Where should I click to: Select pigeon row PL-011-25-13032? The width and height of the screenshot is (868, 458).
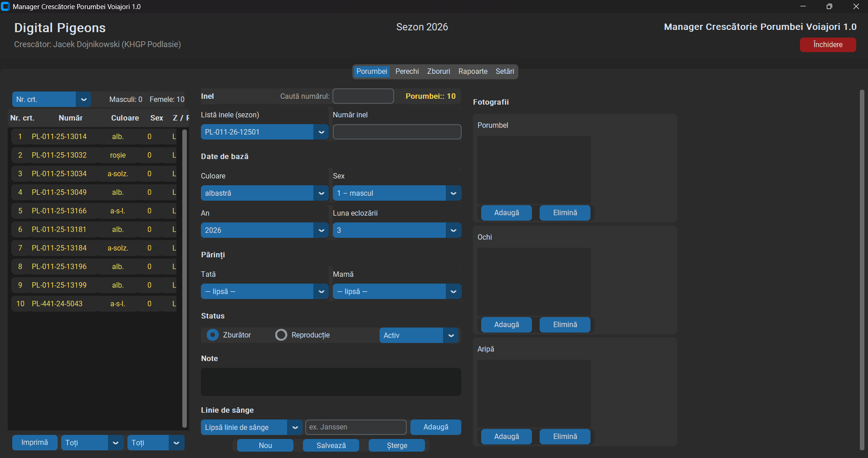pyautogui.click(x=94, y=155)
